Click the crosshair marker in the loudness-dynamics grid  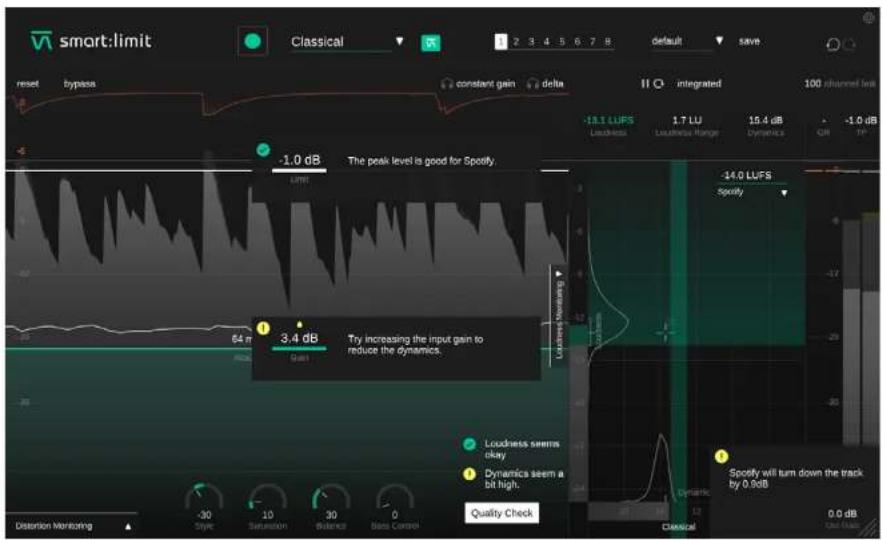[x=665, y=332]
